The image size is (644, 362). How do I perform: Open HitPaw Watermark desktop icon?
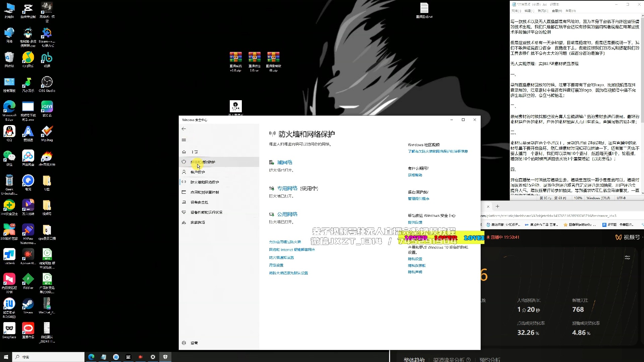[28, 234]
